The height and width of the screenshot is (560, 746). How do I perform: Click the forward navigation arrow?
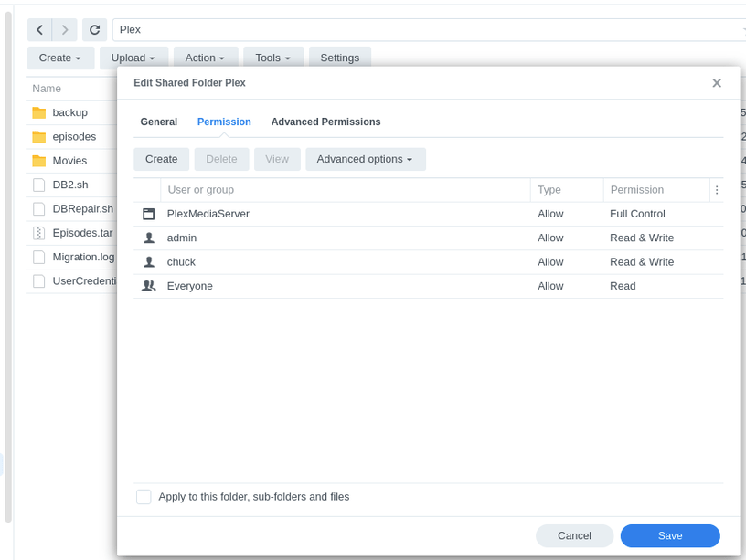click(x=65, y=30)
